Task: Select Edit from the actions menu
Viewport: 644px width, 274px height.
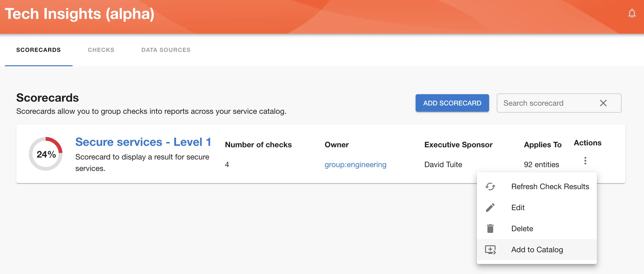Action: coord(518,208)
